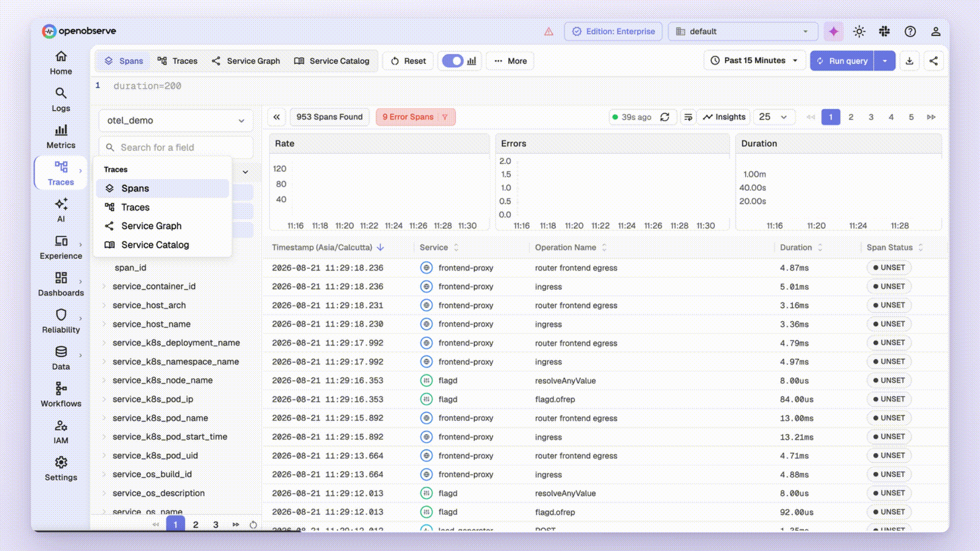Reset field list with circular arrow
980x551 pixels.
[253, 524]
